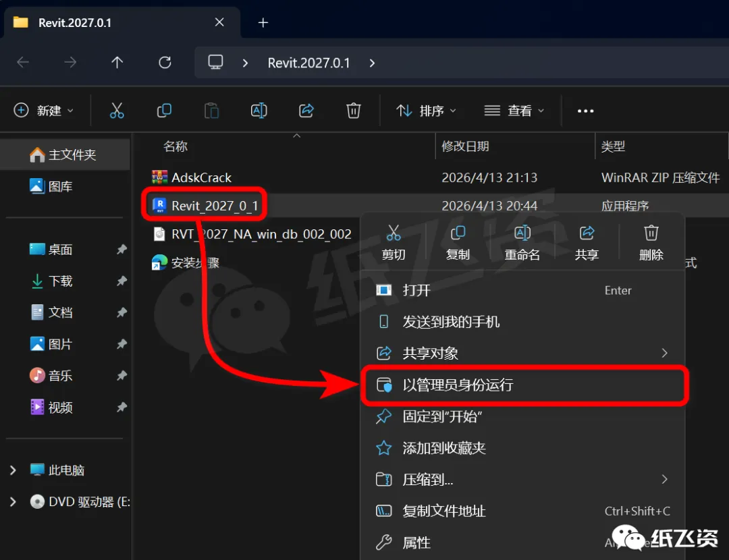
Task: Sort by the 类型 column header
Action: point(613,146)
